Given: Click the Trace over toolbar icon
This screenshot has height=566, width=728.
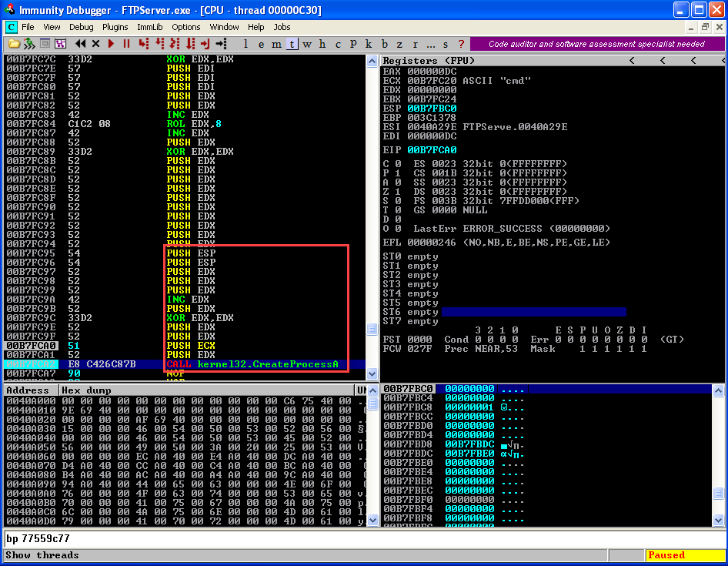Looking at the screenshot, I should coord(190,44).
